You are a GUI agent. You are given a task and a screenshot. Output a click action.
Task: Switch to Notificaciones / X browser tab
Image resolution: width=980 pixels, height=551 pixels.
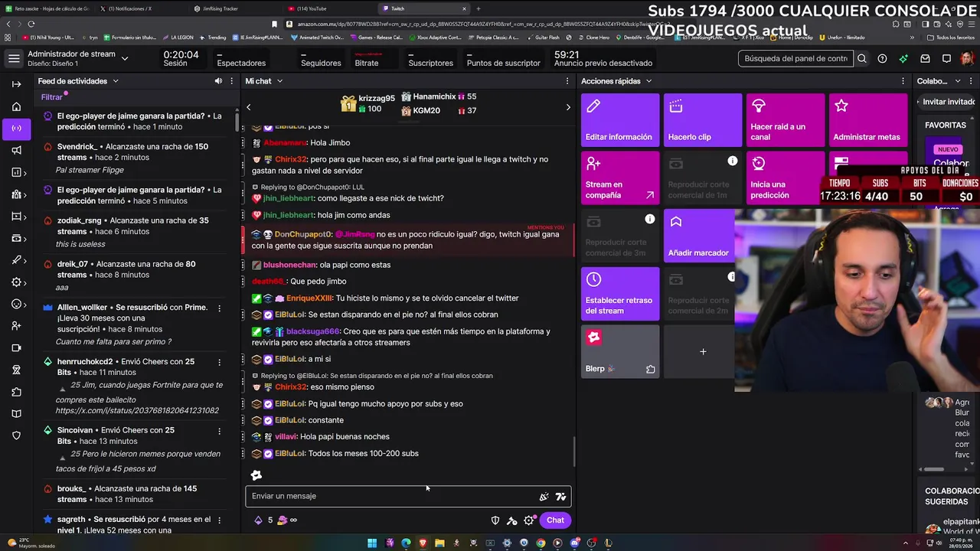(142, 8)
